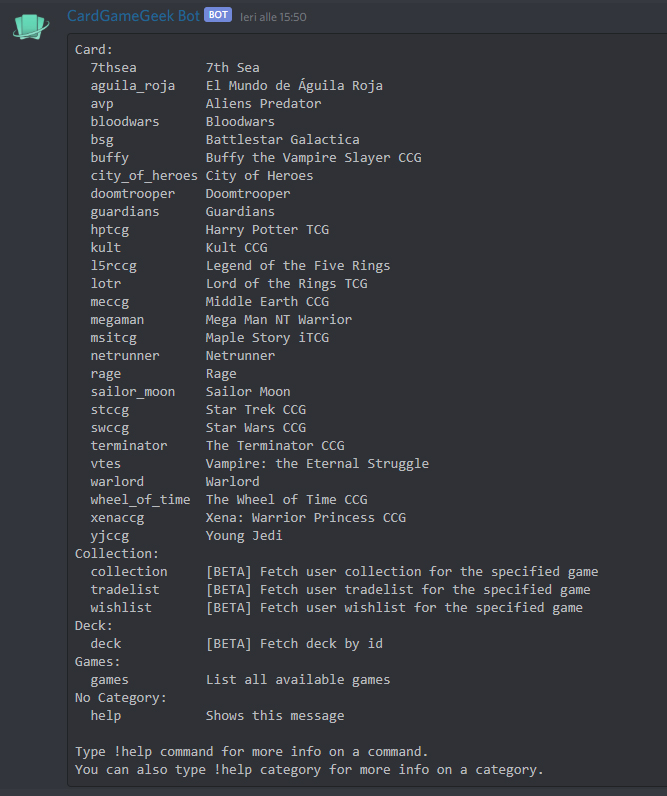Click the help command entry
The width and height of the screenshot is (667, 796).
tap(106, 716)
